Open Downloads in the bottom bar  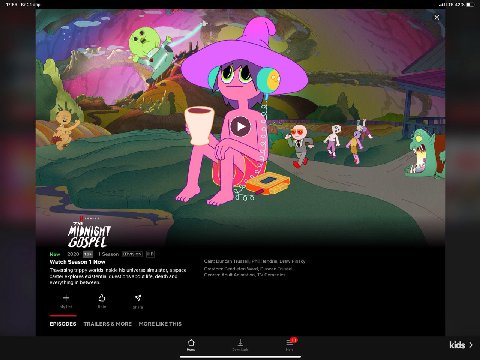(240, 345)
